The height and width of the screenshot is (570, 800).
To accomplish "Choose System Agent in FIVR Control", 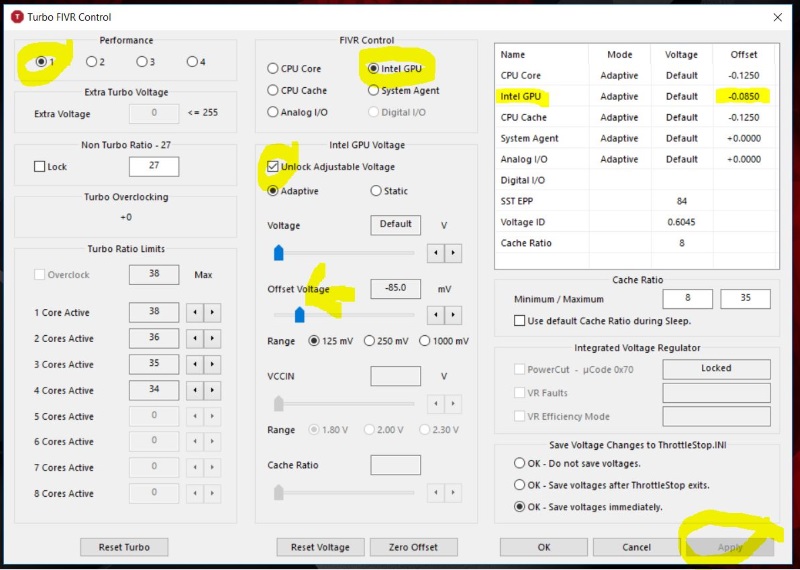I will coord(373,90).
